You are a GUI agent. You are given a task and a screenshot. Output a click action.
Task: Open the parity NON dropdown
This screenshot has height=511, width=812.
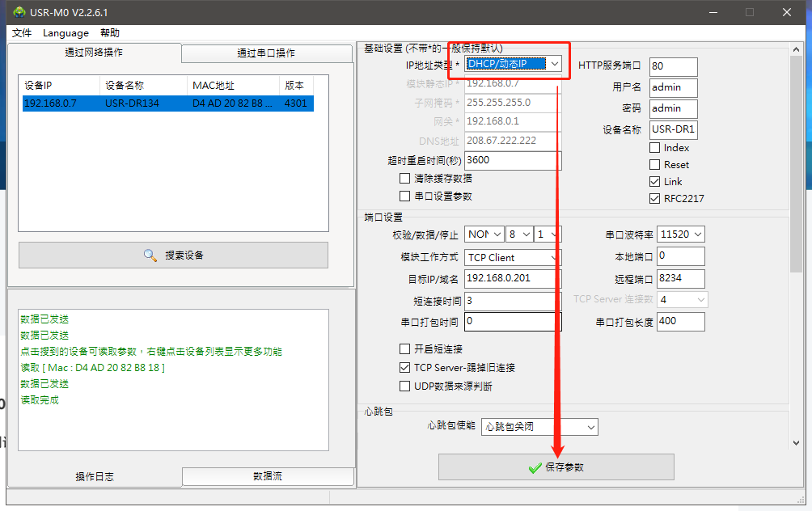click(x=484, y=234)
